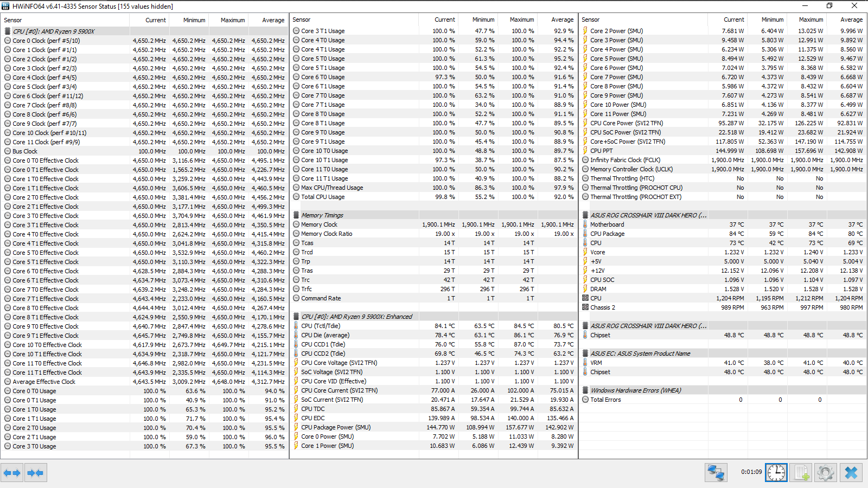Select the Windows Hardware Errors (WHEA) header

(723, 390)
